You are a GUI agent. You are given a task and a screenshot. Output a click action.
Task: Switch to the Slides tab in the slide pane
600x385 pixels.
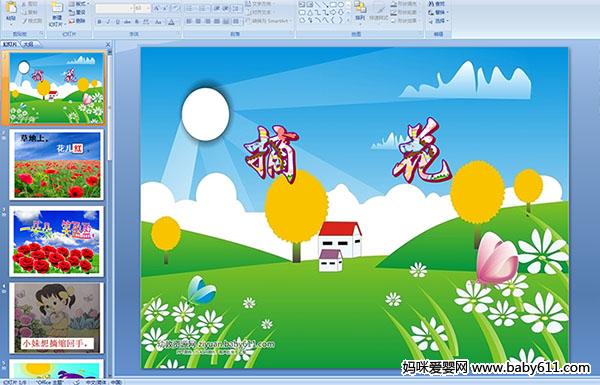[10, 44]
